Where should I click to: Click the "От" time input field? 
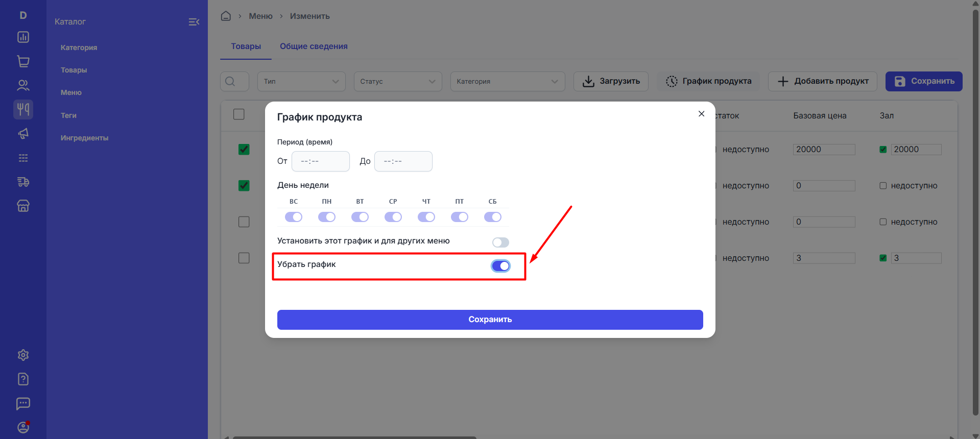[320, 161]
